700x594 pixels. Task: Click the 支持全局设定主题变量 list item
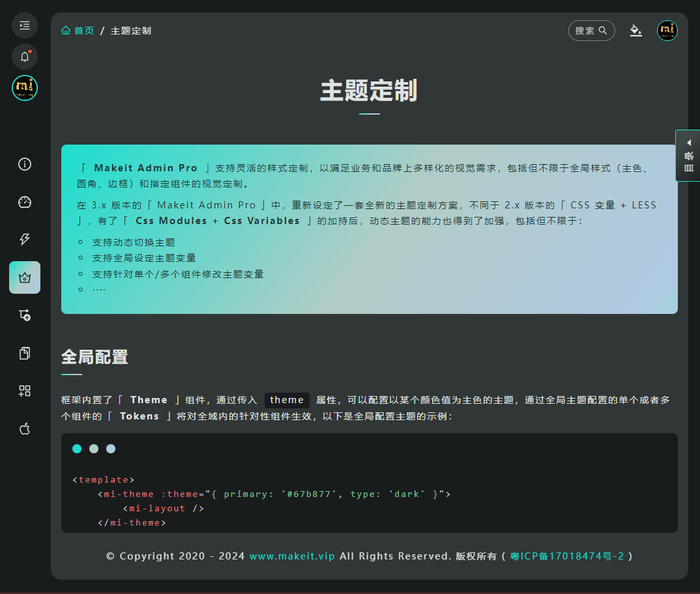point(144,258)
